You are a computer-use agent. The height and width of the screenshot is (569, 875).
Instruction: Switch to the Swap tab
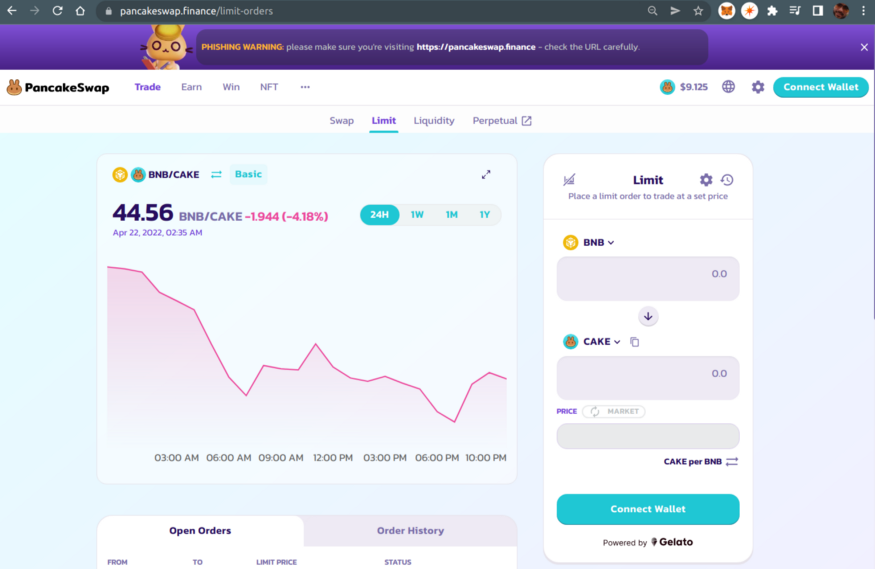tap(342, 120)
